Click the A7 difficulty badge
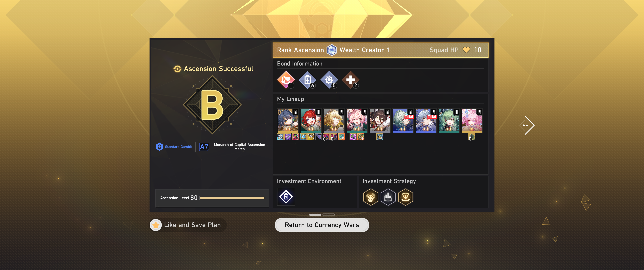This screenshot has width=644, height=270. [204, 147]
